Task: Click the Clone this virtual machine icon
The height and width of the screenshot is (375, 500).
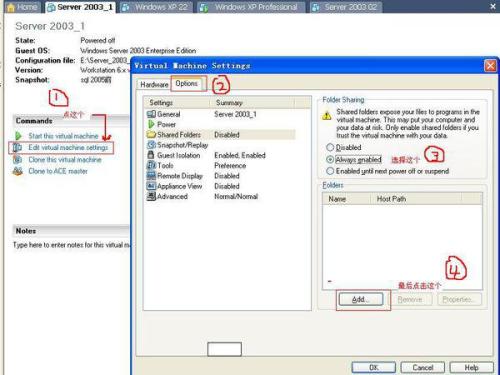Action: pyautogui.click(x=17, y=160)
